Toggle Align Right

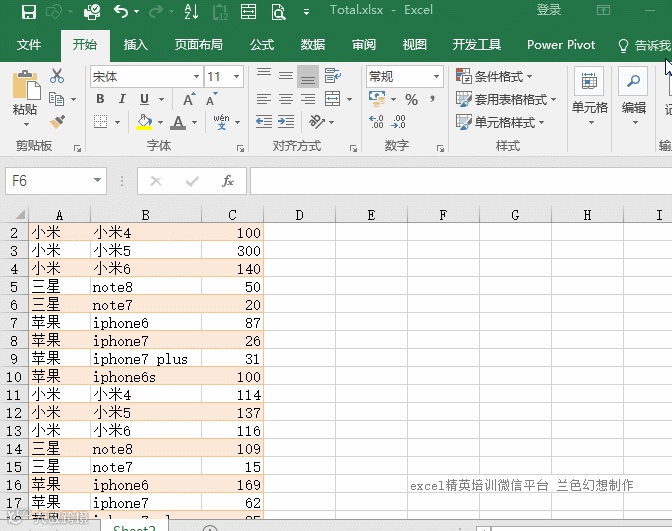(308, 99)
